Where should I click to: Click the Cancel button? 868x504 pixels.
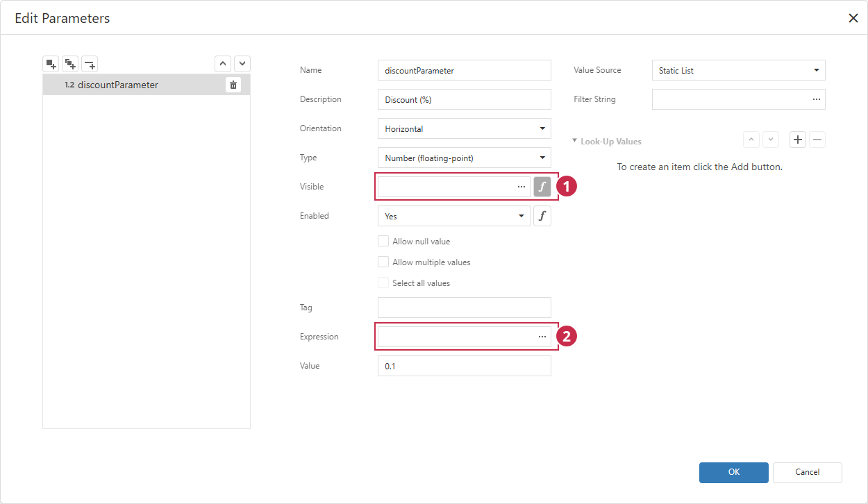coord(808,472)
